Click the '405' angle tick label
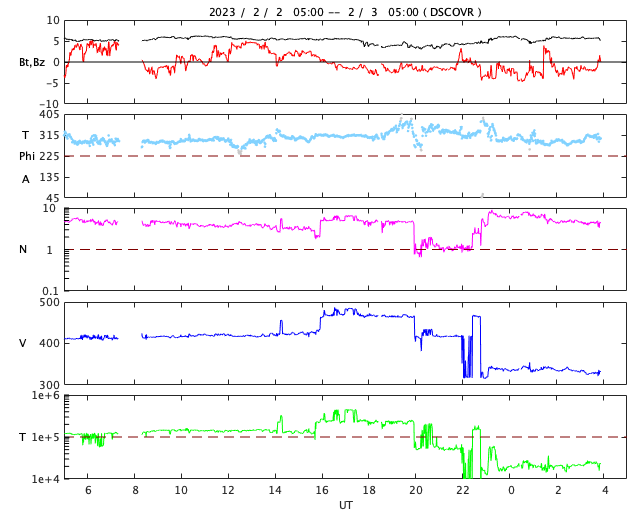The height and width of the screenshot is (512, 640). click(x=49, y=115)
